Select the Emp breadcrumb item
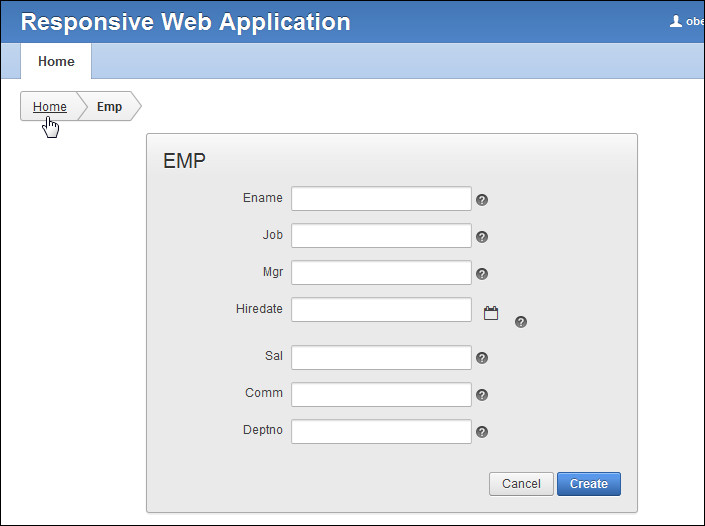Viewport: 705px width, 526px height. pyautogui.click(x=109, y=106)
